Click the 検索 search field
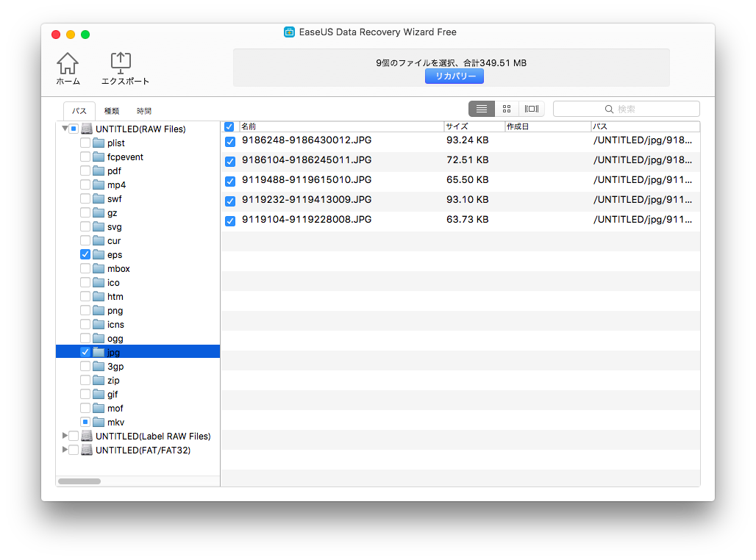Viewport: 756px width, 560px height. point(627,109)
